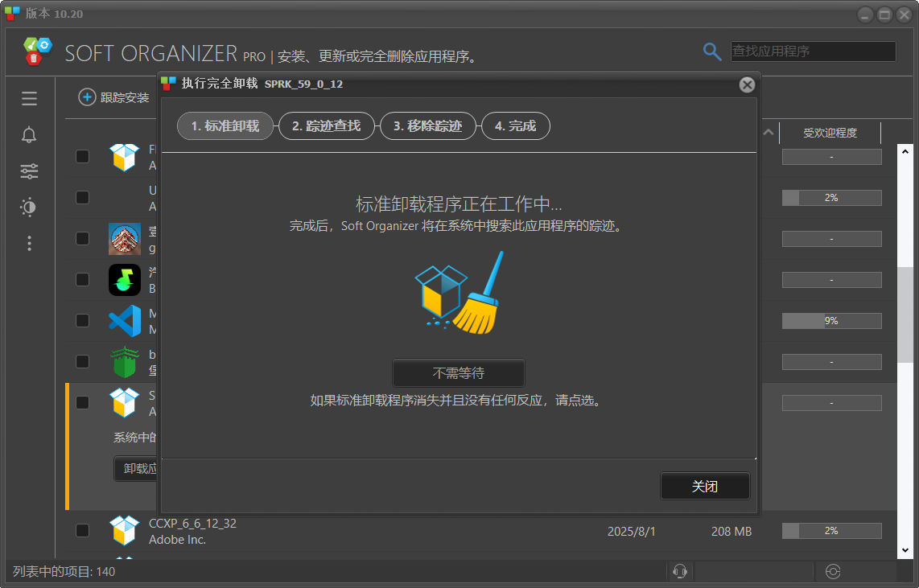Tick the checkbox for the first list row
Screen dimensions: 919x588
(83, 156)
